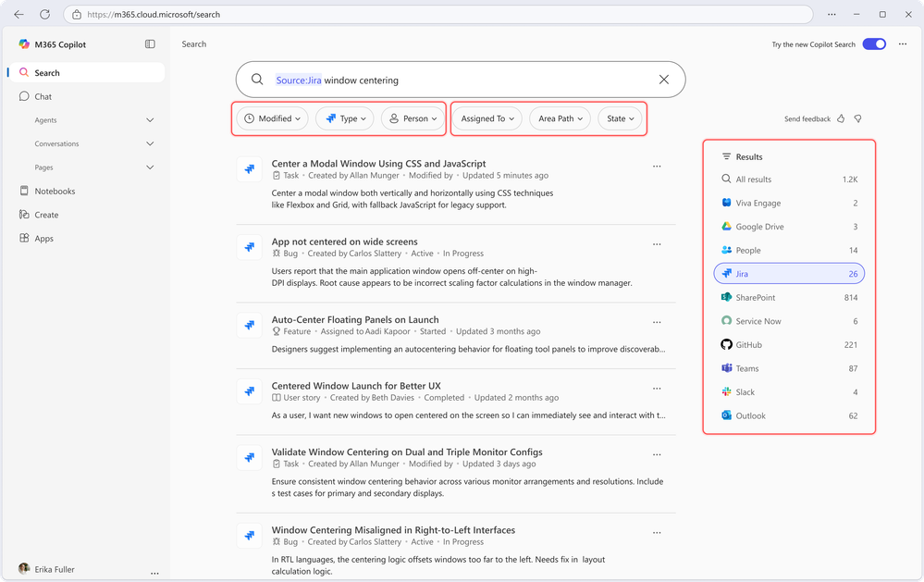Image resolution: width=924 pixels, height=582 pixels.
Task: Open result Auto-Center Floating Panels on Launch
Action: [x=355, y=319]
